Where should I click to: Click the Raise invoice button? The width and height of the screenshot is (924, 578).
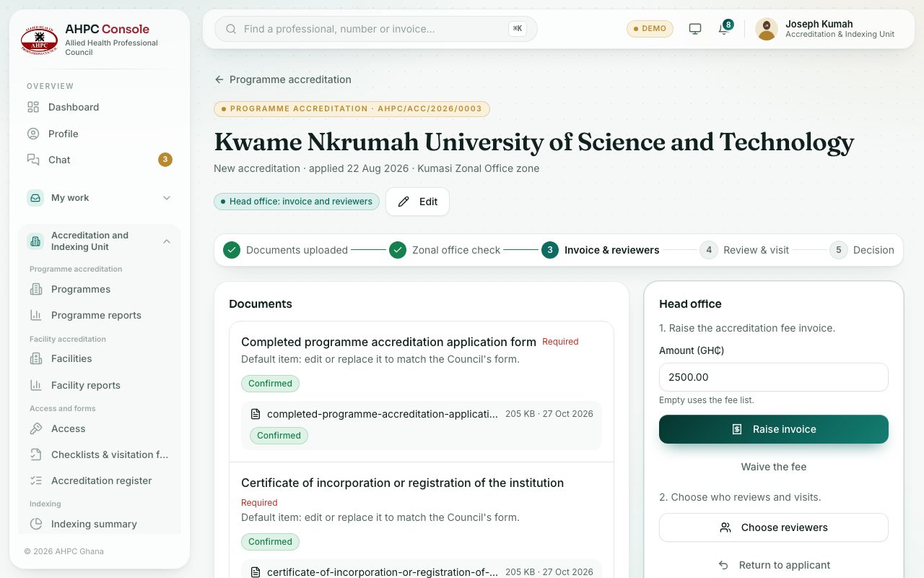(774, 429)
